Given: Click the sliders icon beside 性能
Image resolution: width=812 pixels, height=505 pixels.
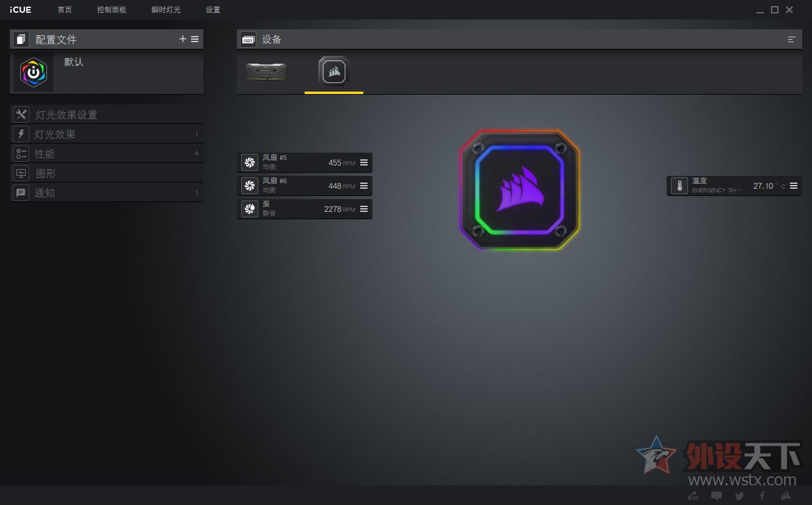Looking at the screenshot, I should pos(21,153).
